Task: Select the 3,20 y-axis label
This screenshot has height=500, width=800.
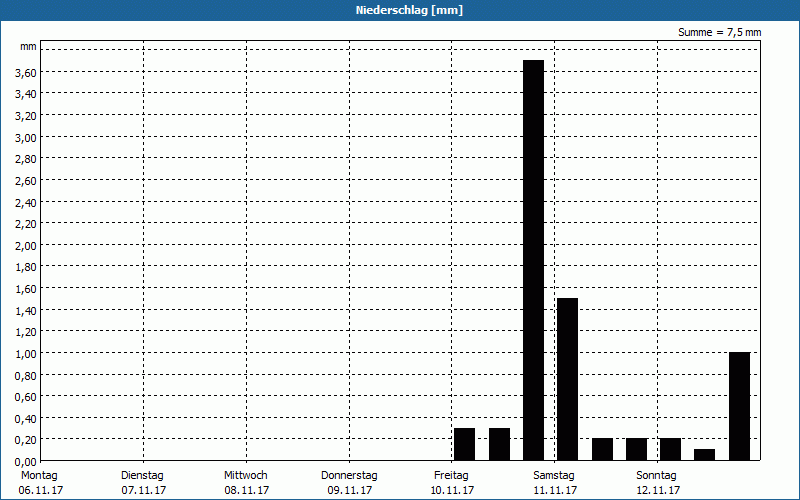Action: tap(26, 116)
